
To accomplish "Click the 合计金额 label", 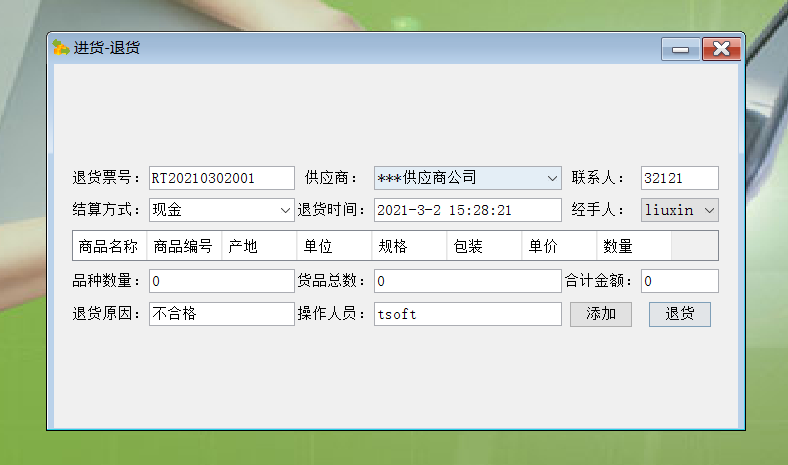I will [598, 281].
